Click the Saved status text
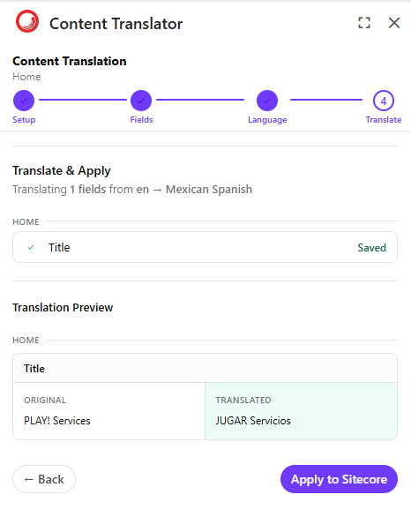This screenshot has height=532, width=411. tap(371, 248)
